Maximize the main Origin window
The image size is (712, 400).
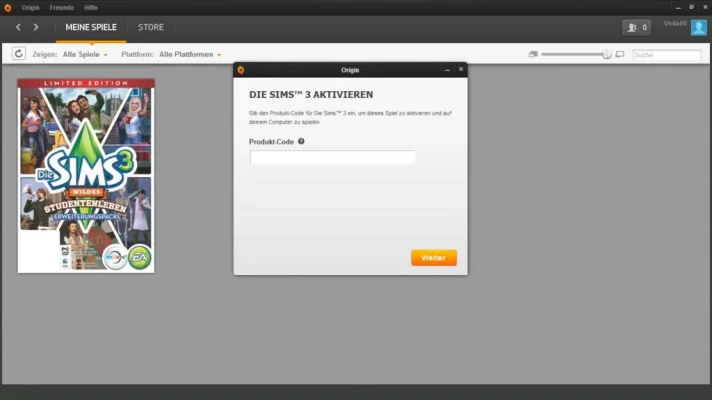coord(692,7)
